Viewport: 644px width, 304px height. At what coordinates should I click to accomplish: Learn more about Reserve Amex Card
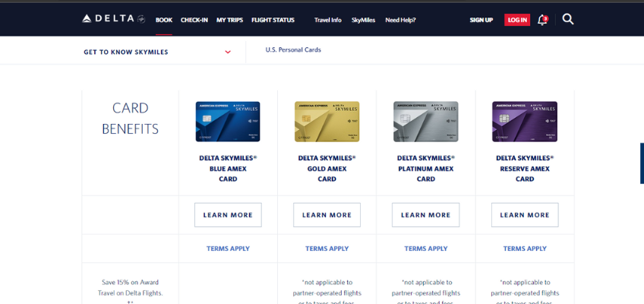coord(525,215)
